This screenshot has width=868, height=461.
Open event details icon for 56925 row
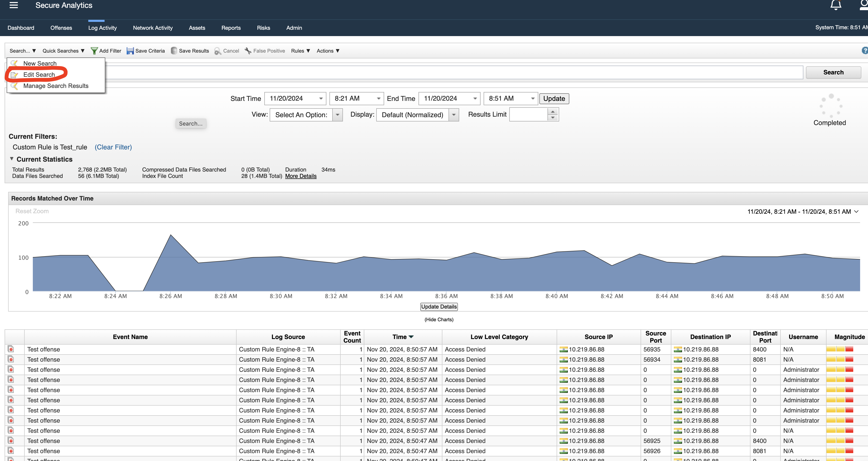(11, 440)
